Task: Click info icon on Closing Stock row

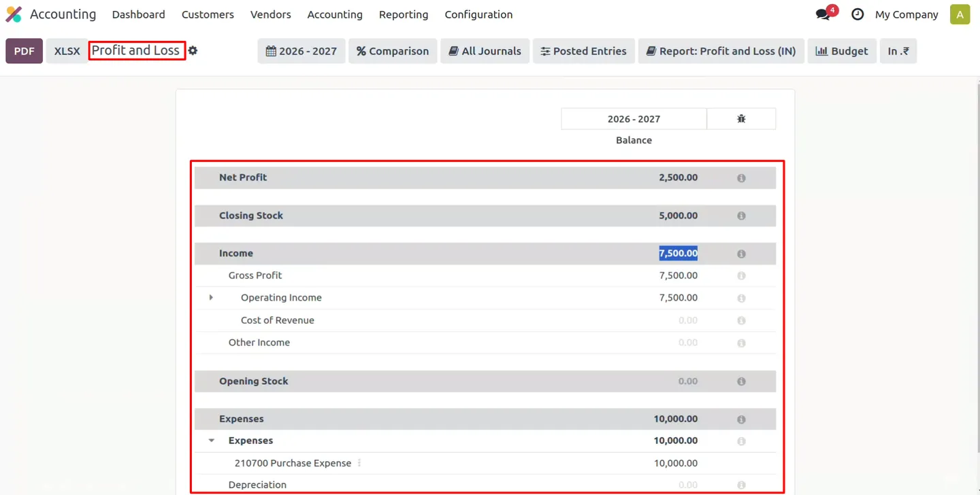Action: pyautogui.click(x=741, y=216)
